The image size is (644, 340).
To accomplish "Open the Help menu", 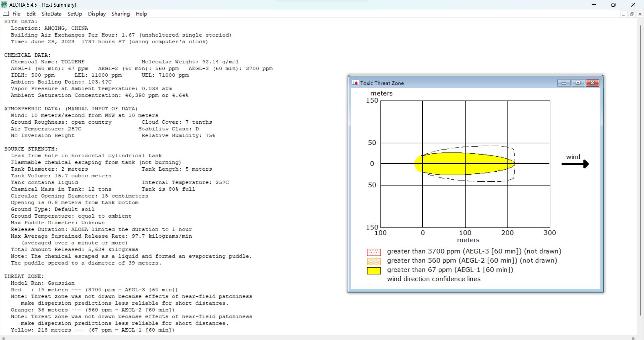I will click(141, 14).
